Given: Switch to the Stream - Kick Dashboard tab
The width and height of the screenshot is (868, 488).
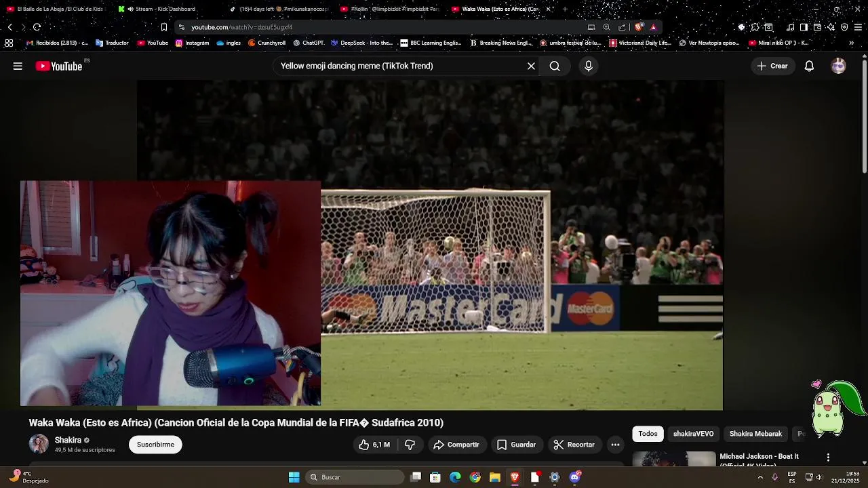Looking at the screenshot, I should pyautogui.click(x=166, y=9).
